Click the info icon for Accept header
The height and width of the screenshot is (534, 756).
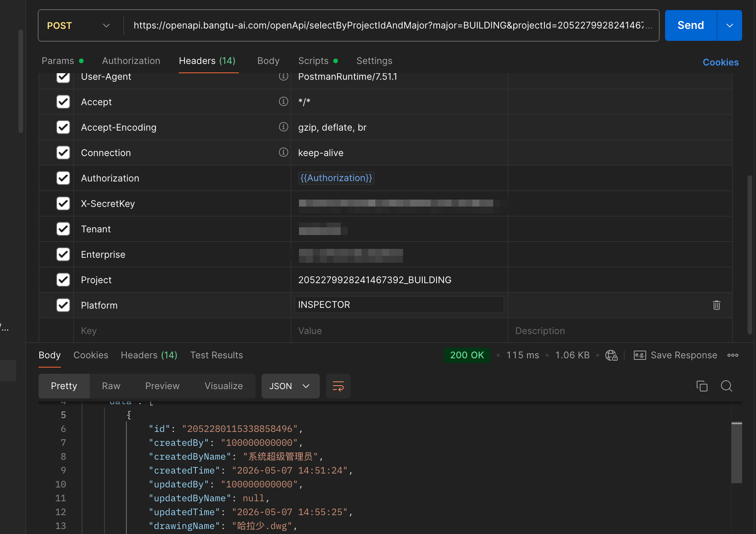[284, 101]
